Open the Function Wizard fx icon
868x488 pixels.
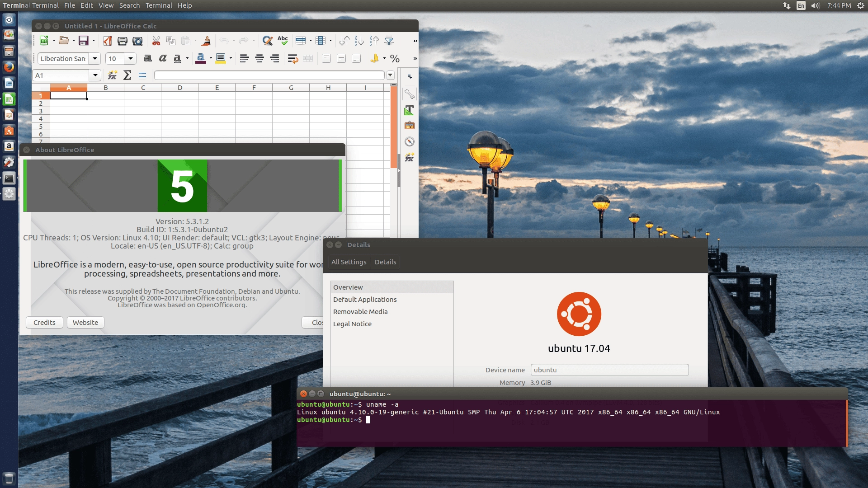(112, 75)
